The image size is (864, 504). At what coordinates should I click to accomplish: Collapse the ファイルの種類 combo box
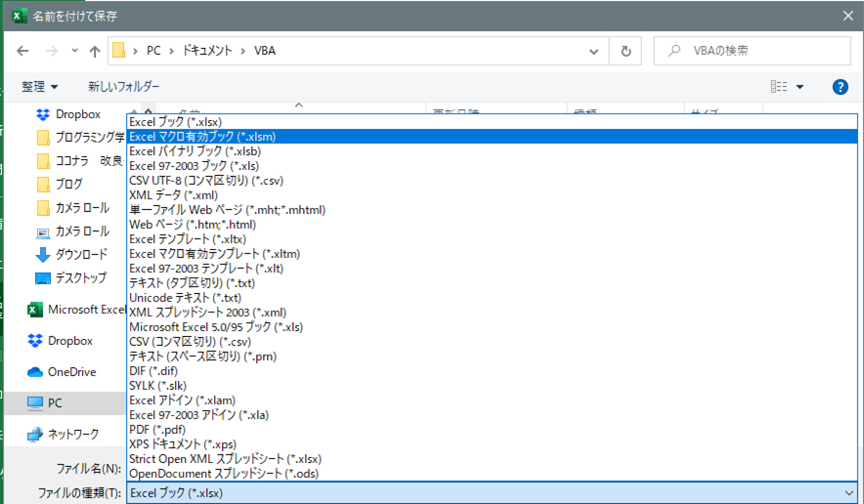click(x=848, y=493)
